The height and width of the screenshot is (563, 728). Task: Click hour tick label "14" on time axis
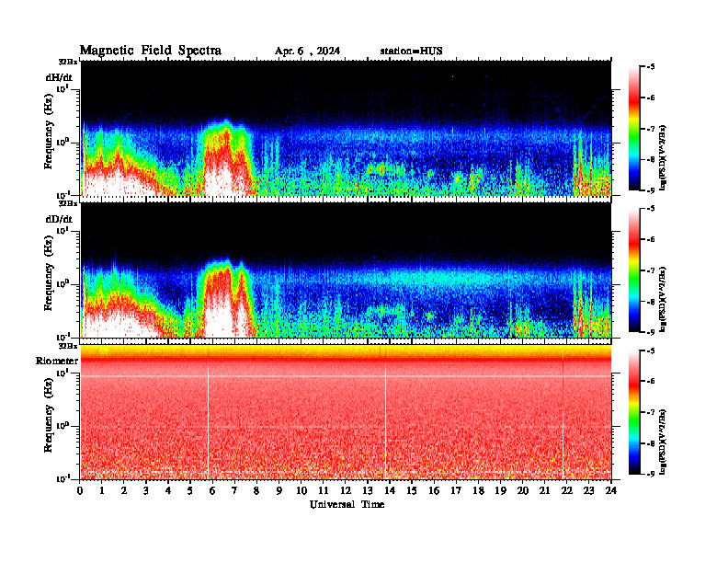click(x=390, y=490)
